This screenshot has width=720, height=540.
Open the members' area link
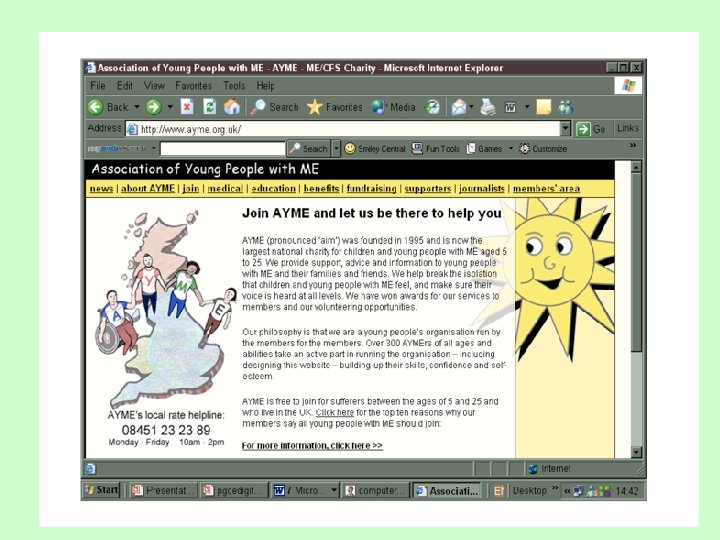pyautogui.click(x=546, y=188)
